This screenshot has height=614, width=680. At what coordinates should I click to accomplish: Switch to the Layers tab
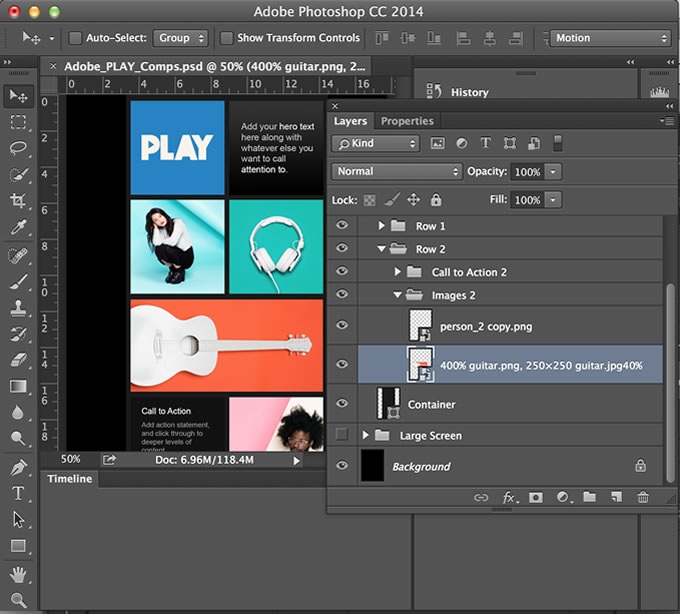coord(350,121)
